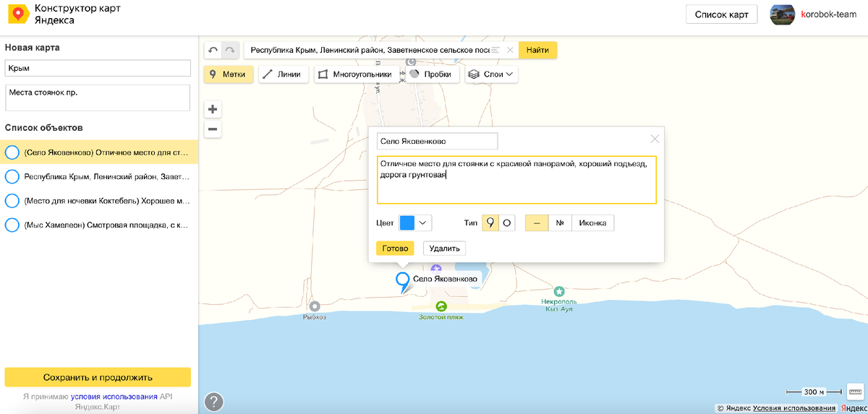Image resolution: width=868 pixels, height=414 pixels.
Task: Click the blue color swatch
Action: [407, 223]
